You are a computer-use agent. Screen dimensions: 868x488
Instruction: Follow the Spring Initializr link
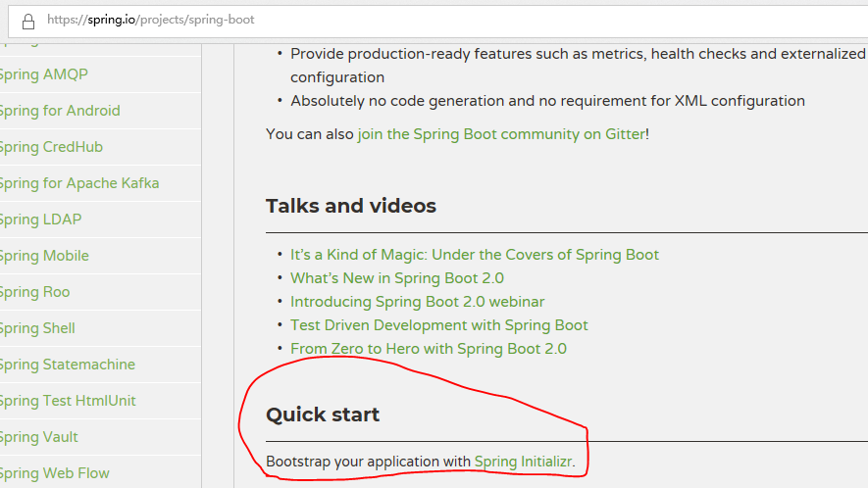523,462
